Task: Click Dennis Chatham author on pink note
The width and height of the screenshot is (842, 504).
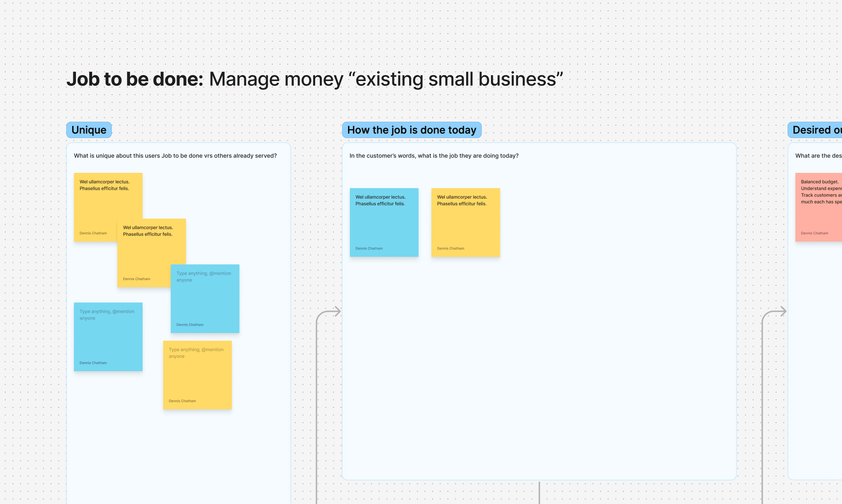Action: coord(814,233)
